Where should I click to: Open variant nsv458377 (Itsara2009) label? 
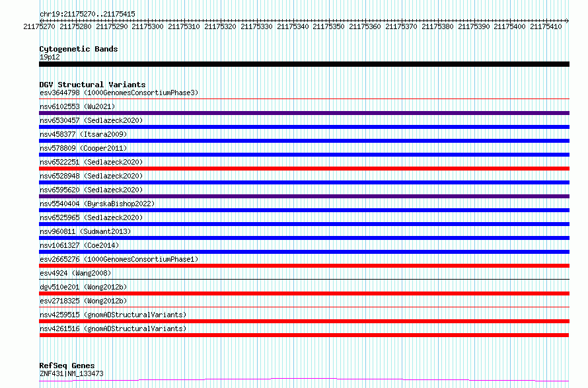pos(83,134)
